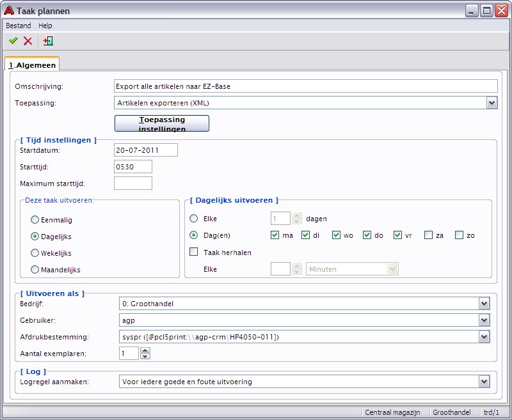Image resolution: width=512 pixels, height=420 pixels.
Task: Uncheck the wo checkbox
Action: coord(337,235)
